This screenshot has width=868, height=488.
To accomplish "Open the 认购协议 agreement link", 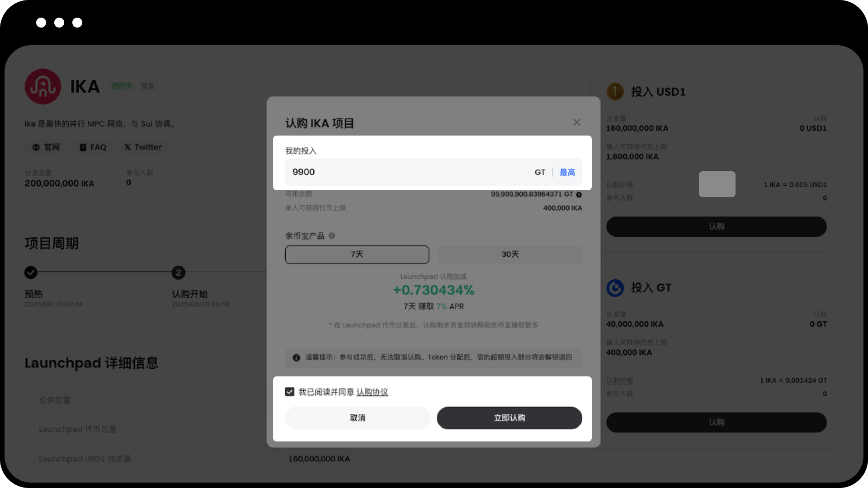I will coord(372,392).
